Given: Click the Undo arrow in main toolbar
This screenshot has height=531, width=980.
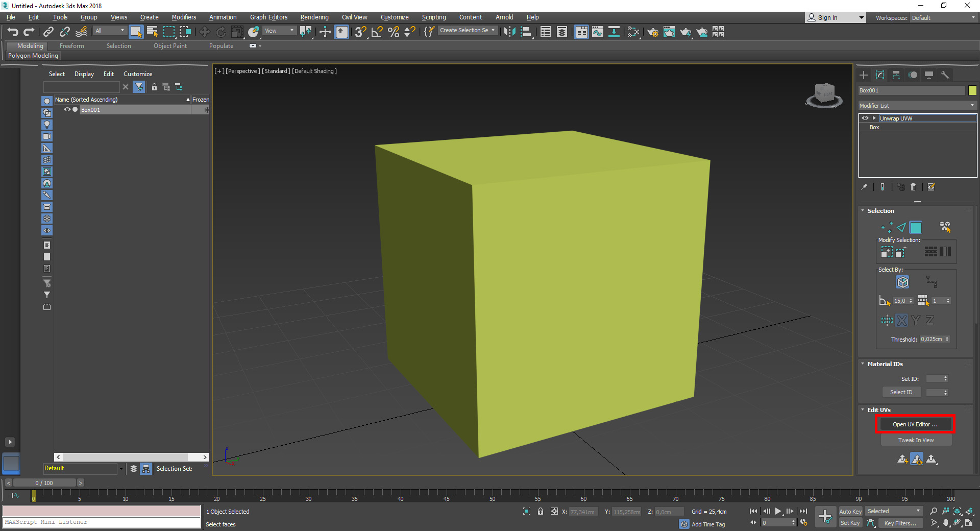Looking at the screenshot, I should click(x=13, y=32).
